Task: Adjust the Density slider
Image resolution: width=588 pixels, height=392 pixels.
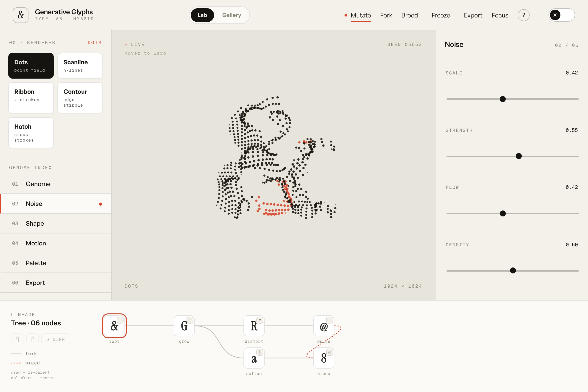Action: click(x=513, y=270)
